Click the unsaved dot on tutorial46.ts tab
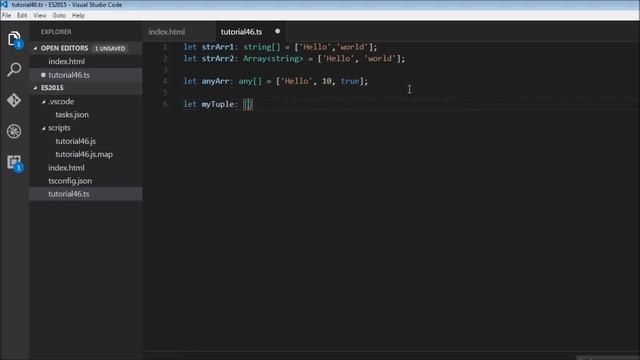The width and height of the screenshot is (640, 360). [x=278, y=31]
